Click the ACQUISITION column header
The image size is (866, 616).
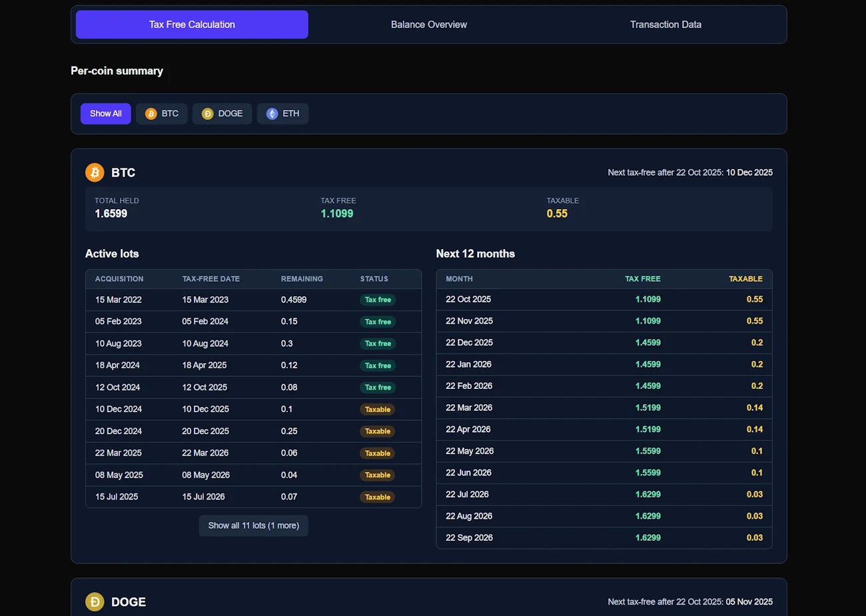119,279
